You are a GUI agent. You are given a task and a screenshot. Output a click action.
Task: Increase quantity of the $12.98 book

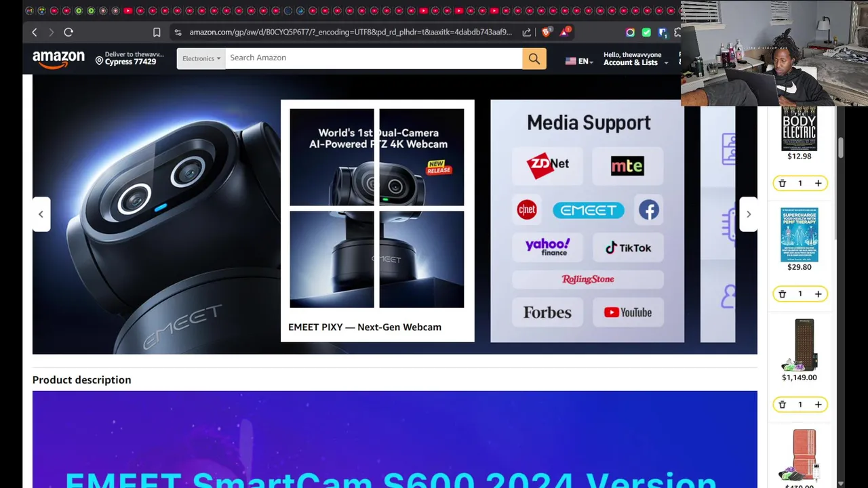[x=818, y=183]
